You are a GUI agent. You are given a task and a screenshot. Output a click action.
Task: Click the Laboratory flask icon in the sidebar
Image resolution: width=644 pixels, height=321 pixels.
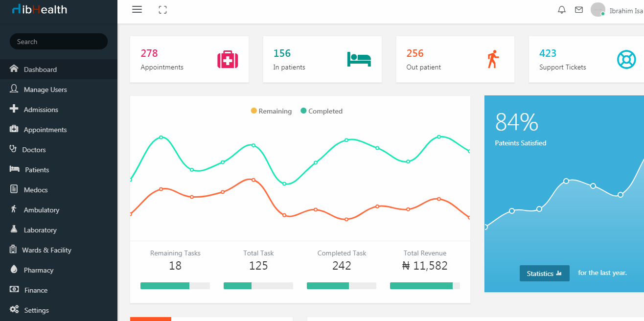click(14, 229)
